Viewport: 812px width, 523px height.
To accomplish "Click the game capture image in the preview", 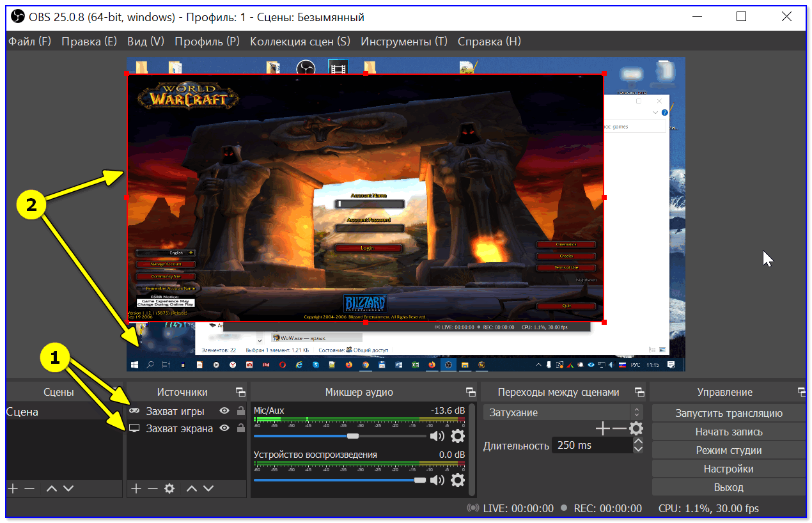I will click(x=365, y=198).
